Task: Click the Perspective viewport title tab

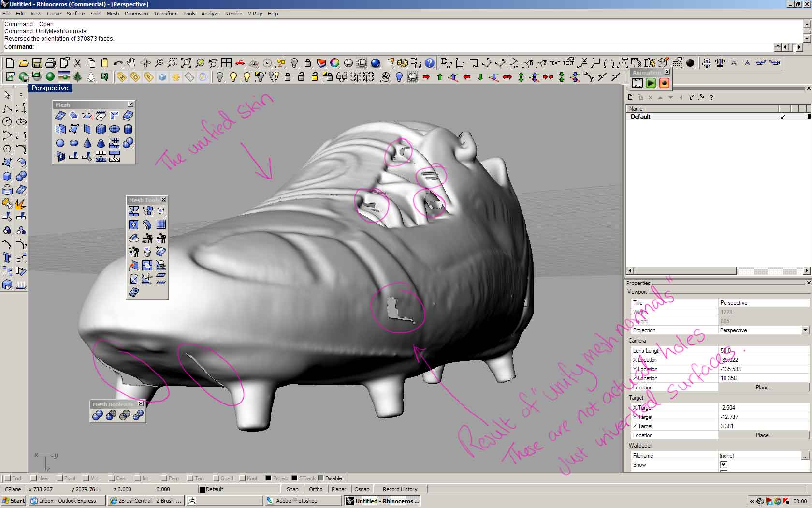Action: pos(50,88)
